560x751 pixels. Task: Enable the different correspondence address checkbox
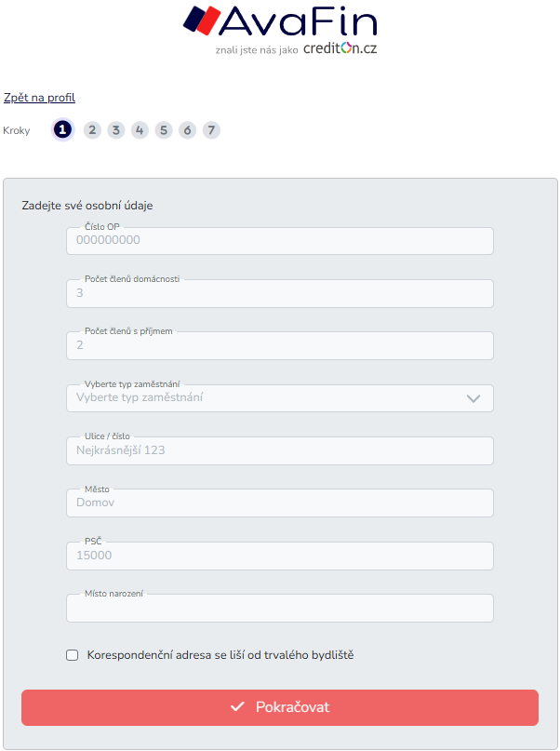[x=73, y=655]
